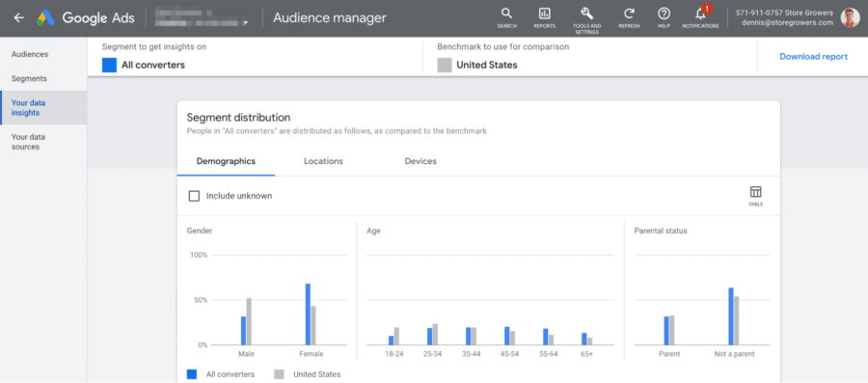The width and height of the screenshot is (868, 383).
Task: Open Audiences in the sidebar
Action: (x=30, y=54)
